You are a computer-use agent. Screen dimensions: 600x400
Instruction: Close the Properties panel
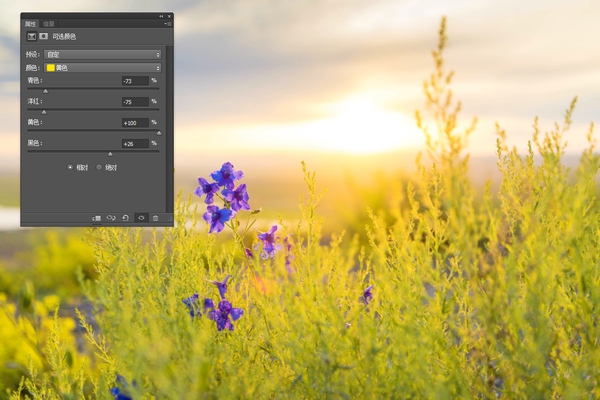point(170,16)
